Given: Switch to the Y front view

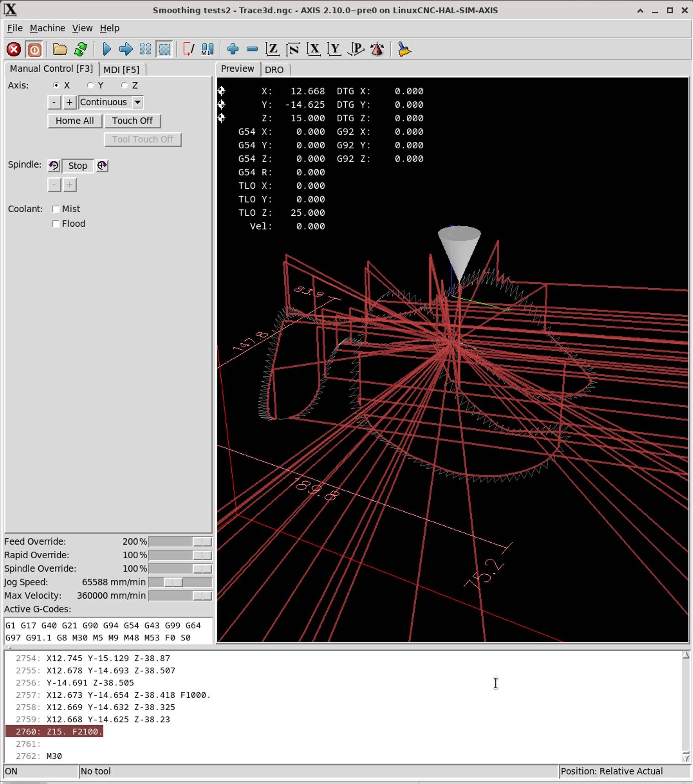Looking at the screenshot, I should pos(334,49).
